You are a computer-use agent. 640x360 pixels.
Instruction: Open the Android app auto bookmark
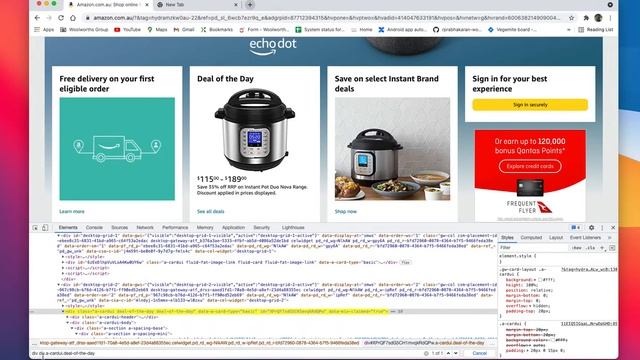pos(402,30)
